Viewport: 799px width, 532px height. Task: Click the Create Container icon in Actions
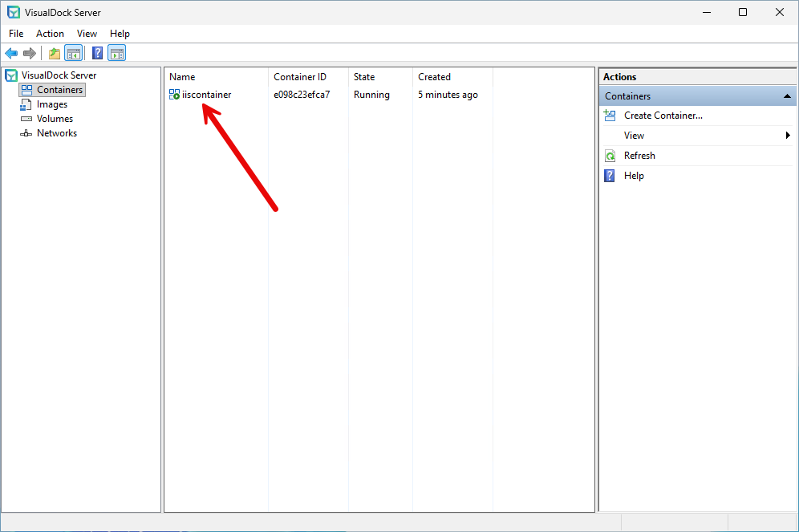[x=610, y=116]
